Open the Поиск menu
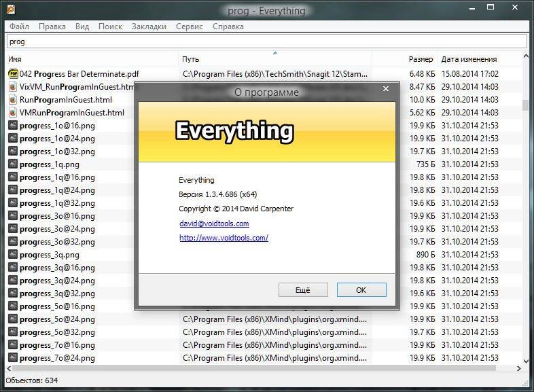 coord(110,26)
